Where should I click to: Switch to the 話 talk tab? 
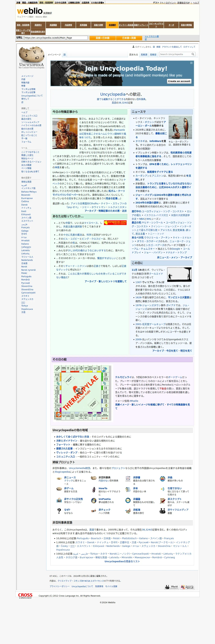click(64, 55)
